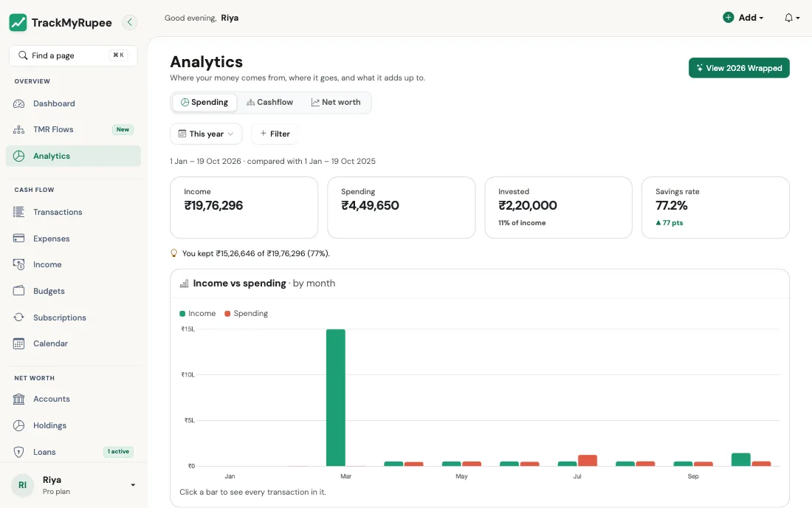Click the July spending bar
The height and width of the screenshot is (508, 812).
[588, 460]
